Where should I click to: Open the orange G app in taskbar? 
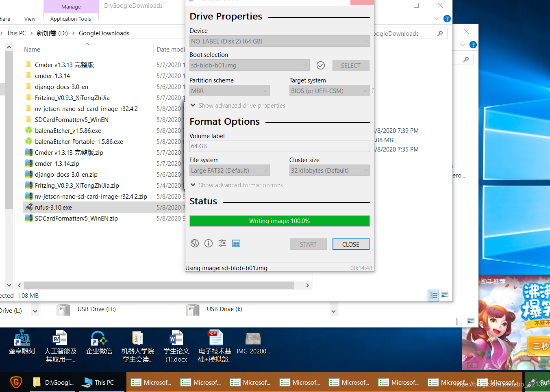pos(16,382)
